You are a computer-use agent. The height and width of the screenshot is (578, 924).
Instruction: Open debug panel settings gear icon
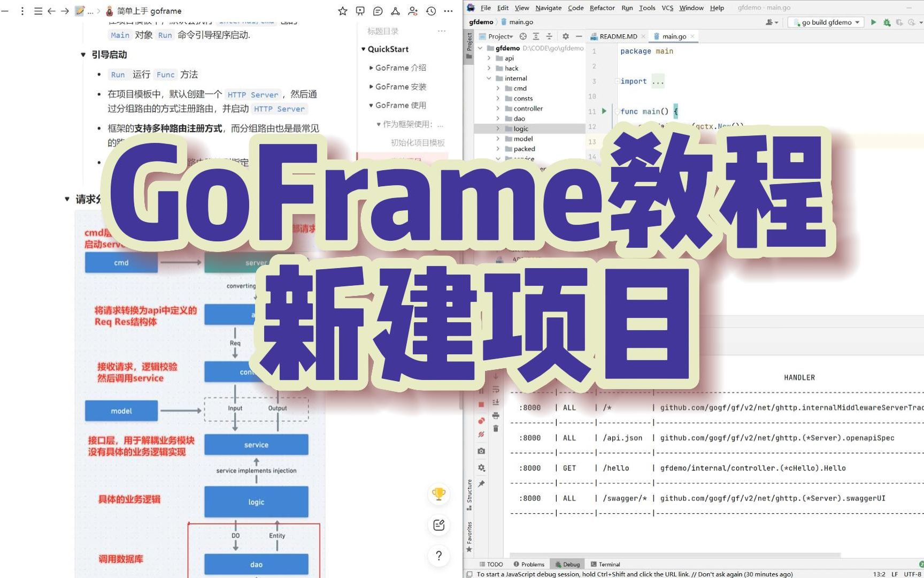tap(481, 468)
